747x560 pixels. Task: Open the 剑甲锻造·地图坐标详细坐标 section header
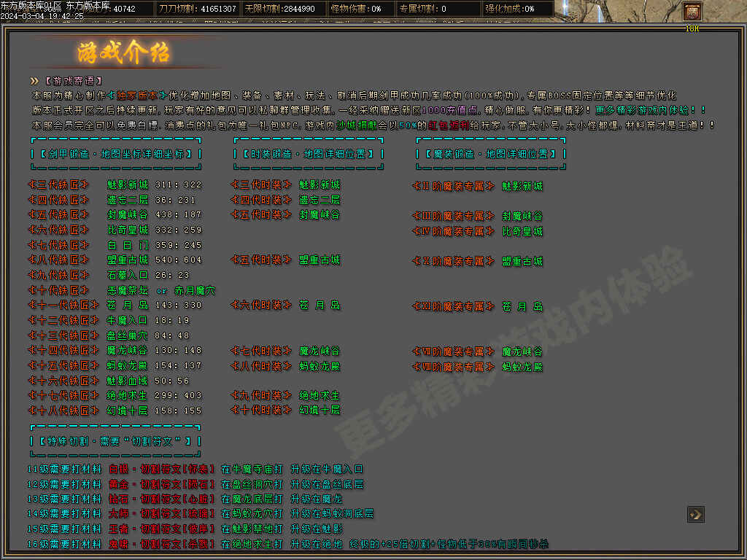(x=116, y=154)
